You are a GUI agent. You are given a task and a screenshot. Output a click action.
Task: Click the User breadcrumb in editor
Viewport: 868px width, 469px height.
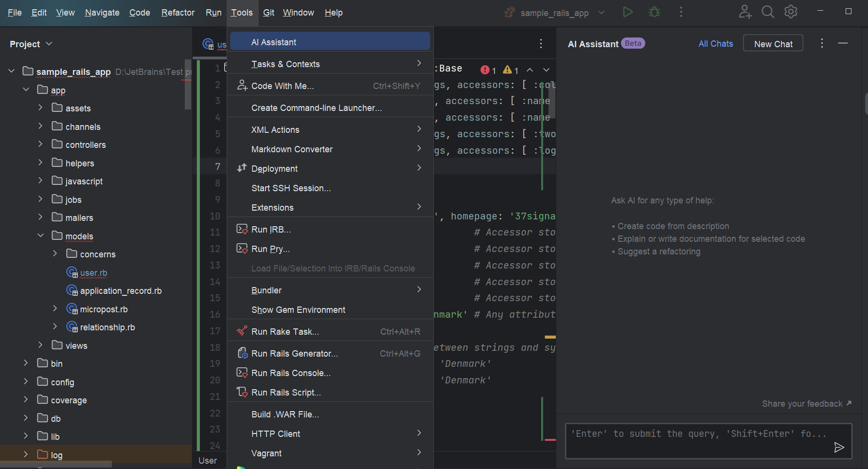(208, 460)
